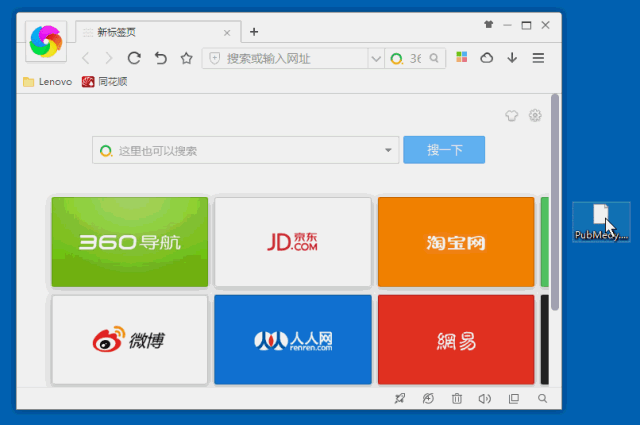Click the vertical page scrollbar
This screenshot has height=425, width=640.
(x=555, y=202)
